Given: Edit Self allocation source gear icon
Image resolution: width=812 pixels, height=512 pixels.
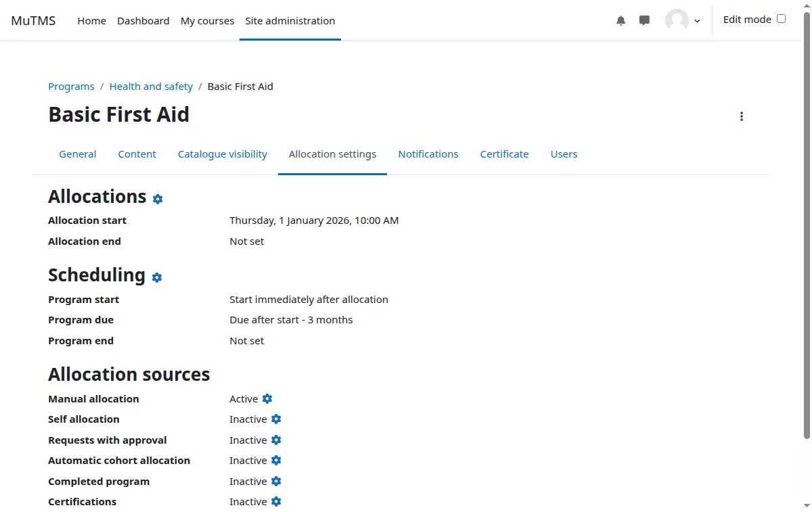Looking at the screenshot, I should pyautogui.click(x=276, y=419).
